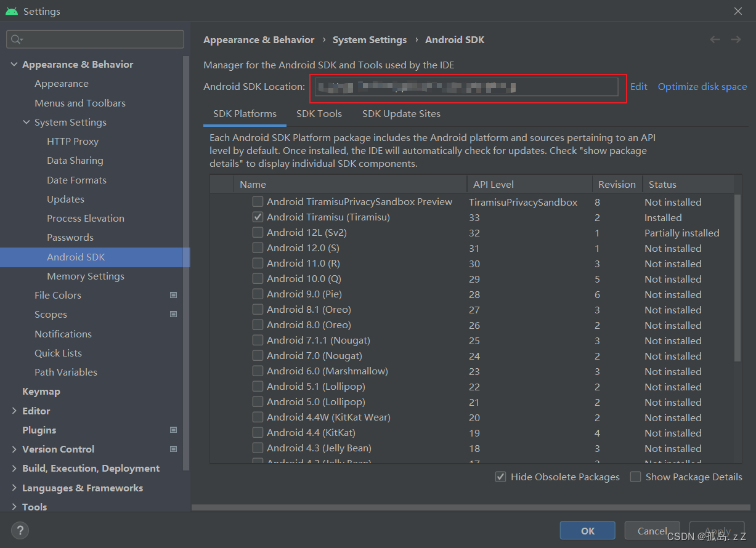
Task: Click System Settings breadcrumb
Action: (x=370, y=40)
